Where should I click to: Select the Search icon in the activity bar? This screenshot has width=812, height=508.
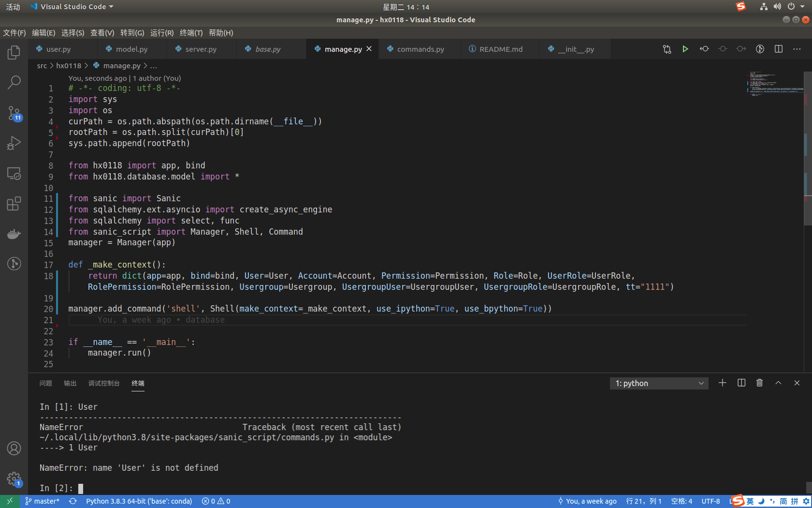click(14, 82)
